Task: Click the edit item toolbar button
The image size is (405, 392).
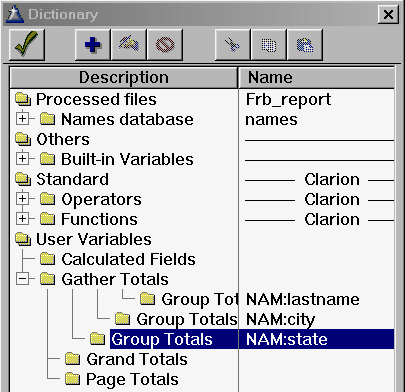Action: [x=129, y=45]
